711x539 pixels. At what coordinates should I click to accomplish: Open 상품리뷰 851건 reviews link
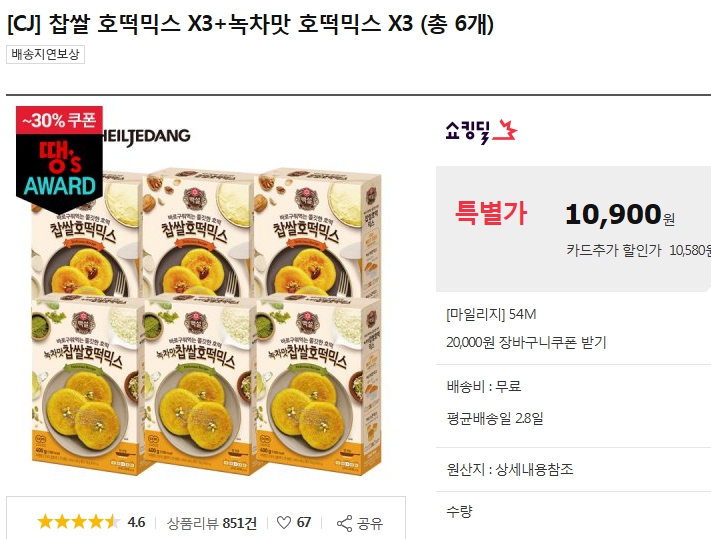pos(212,523)
